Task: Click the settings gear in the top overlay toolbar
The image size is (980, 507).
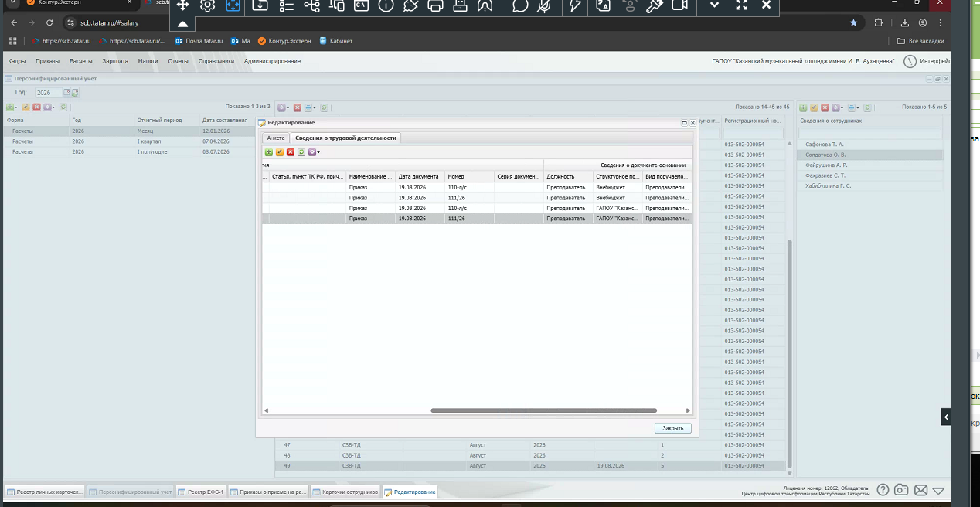Action: point(207,6)
